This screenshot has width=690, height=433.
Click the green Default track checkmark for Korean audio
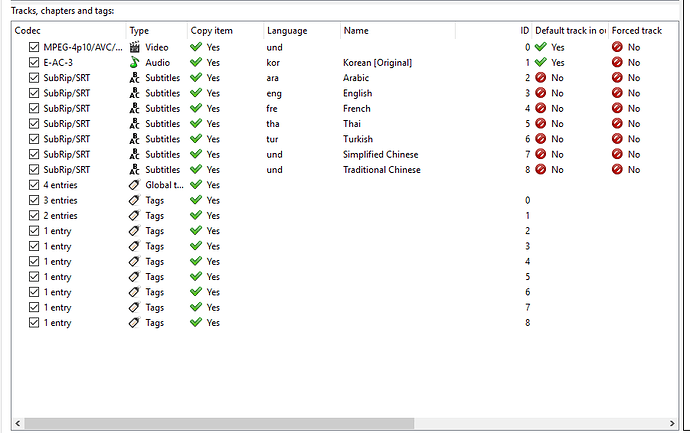click(541, 62)
